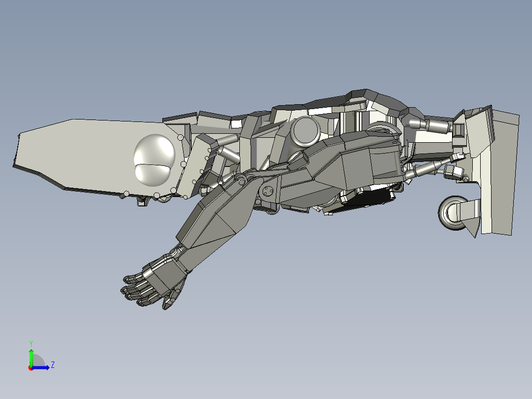Select the tall rear vertical plate
The image size is (532, 399).
pos(499,173)
